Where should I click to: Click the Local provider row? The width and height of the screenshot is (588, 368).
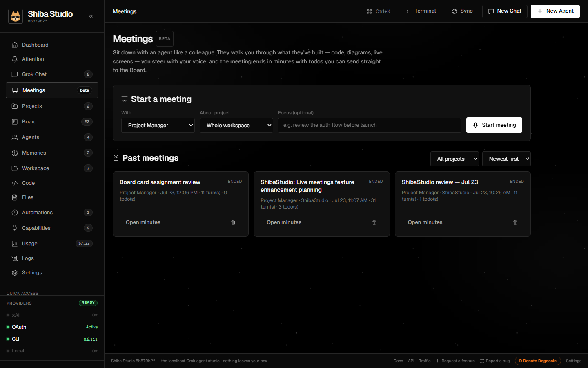coord(52,351)
